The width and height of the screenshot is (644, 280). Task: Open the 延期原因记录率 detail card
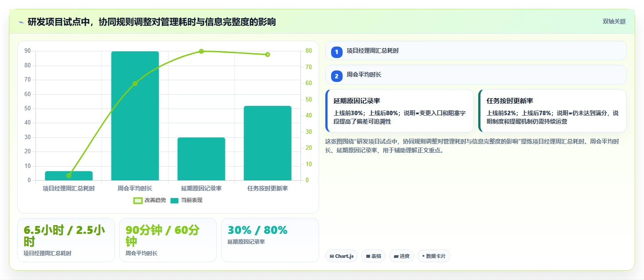[399, 111]
